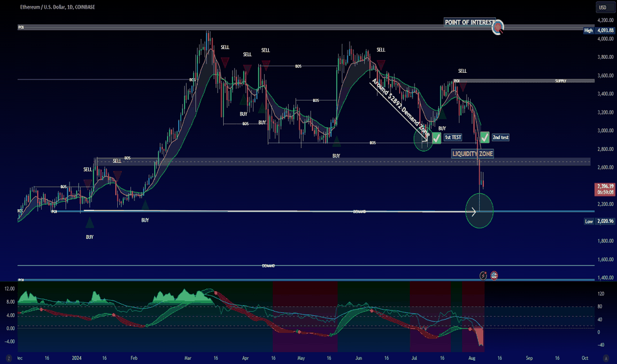This screenshot has height=364, width=617.
Task: Select the 1st TEST annotation
Action: tap(453, 138)
